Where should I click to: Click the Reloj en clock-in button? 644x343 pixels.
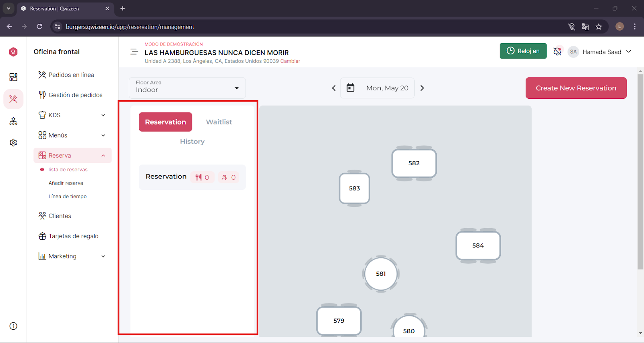coord(523,51)
